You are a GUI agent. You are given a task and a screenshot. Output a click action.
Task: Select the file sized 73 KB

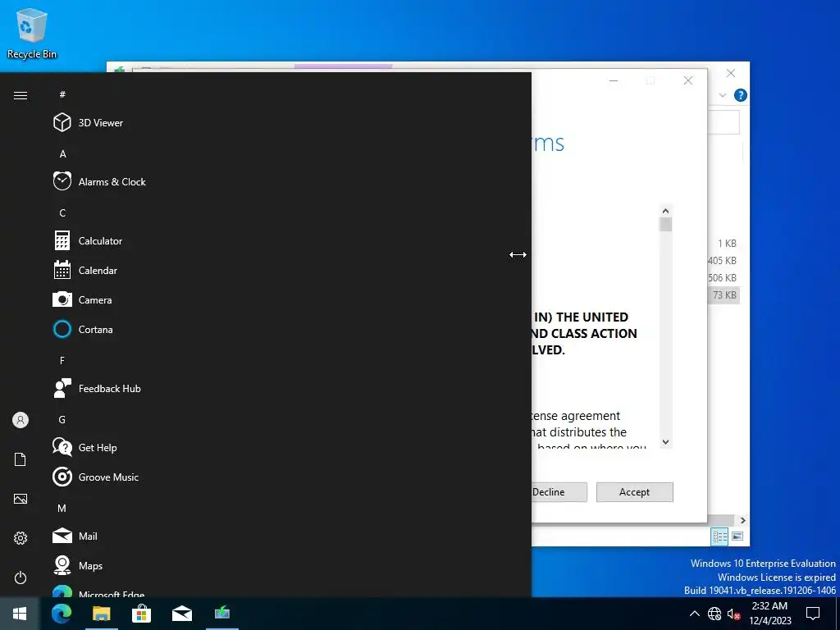(724, 294)
